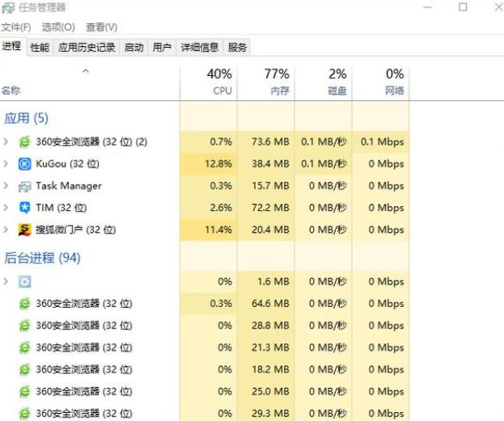Switch to the 性能 tab
This screenshot has width=504, height=421.
[40, 48]
